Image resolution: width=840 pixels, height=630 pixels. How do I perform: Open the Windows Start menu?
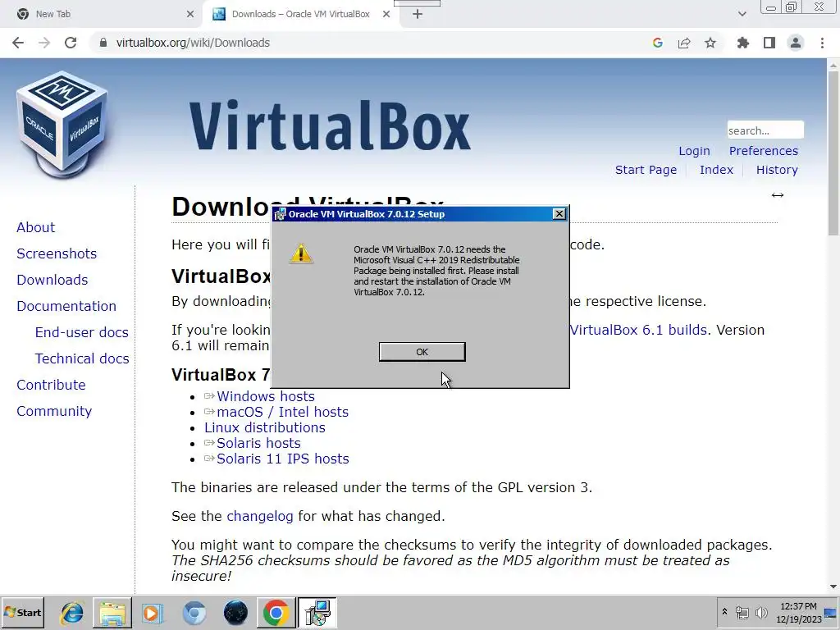tap(22, 612)
